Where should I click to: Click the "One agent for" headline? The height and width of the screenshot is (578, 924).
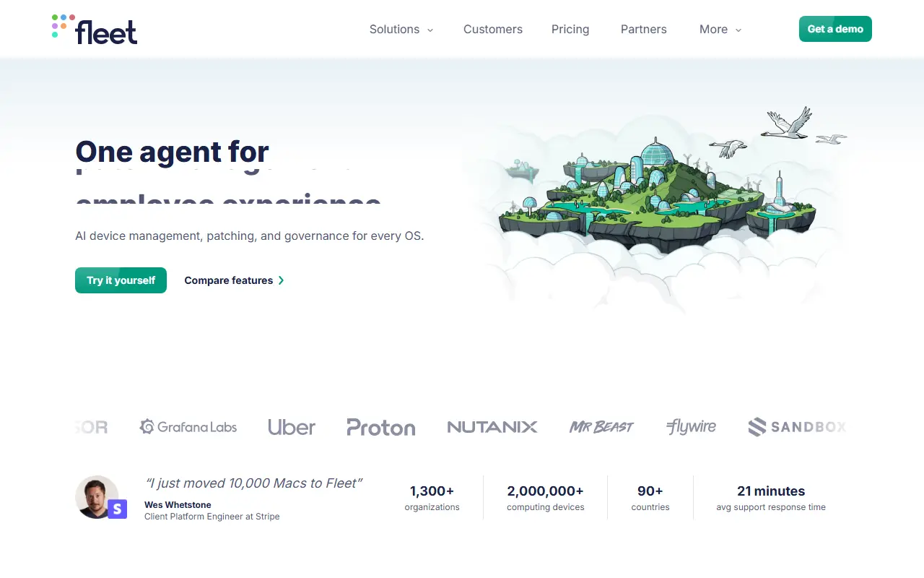point(172,152)
